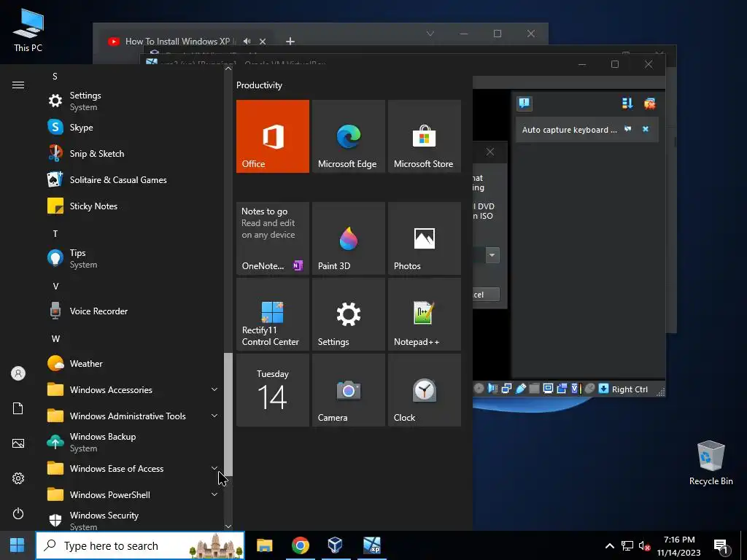
Task: Dismiss Auto capture keyboard notification
Action: (646, 129)
